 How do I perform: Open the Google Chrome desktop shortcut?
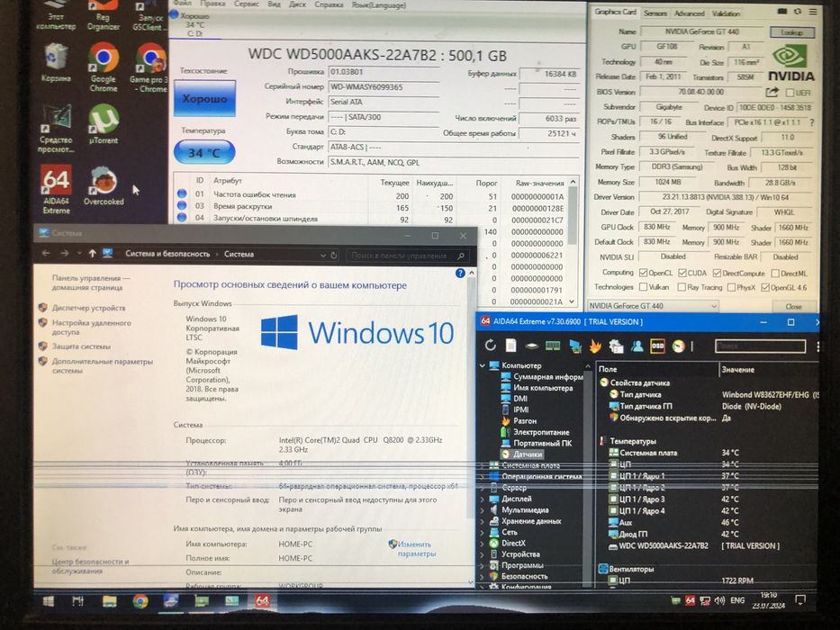point(104,68)
